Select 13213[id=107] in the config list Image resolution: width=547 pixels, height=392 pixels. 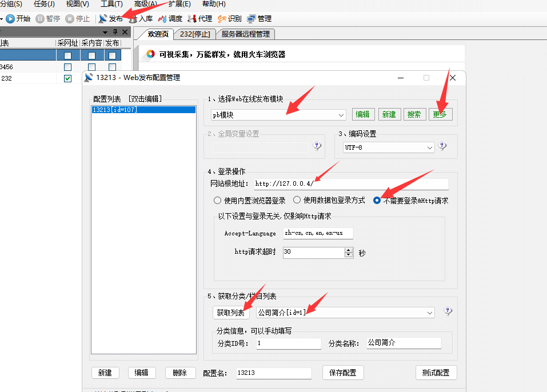click(x=143, y=110)
